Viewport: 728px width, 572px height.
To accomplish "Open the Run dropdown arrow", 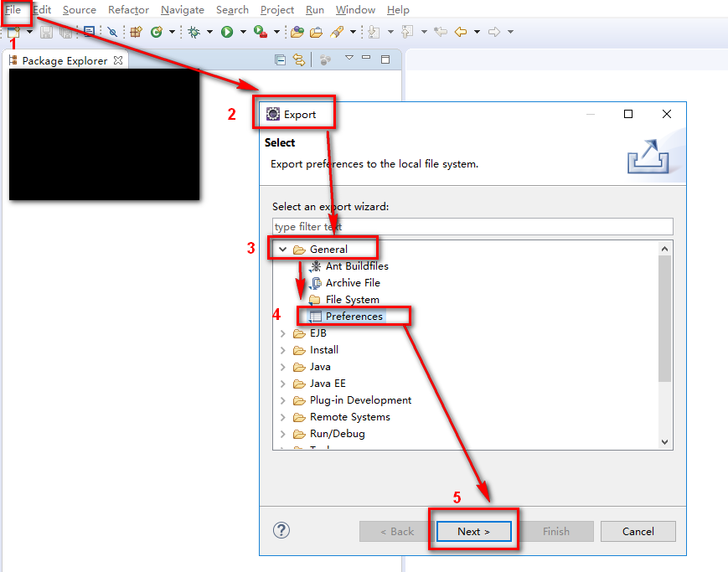I will (243, 32).
